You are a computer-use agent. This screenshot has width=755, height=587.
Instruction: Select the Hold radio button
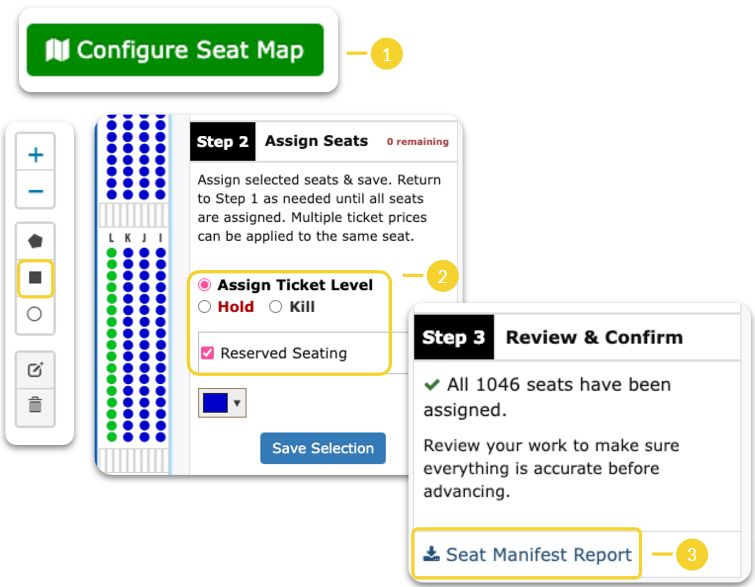pos(205,307)
